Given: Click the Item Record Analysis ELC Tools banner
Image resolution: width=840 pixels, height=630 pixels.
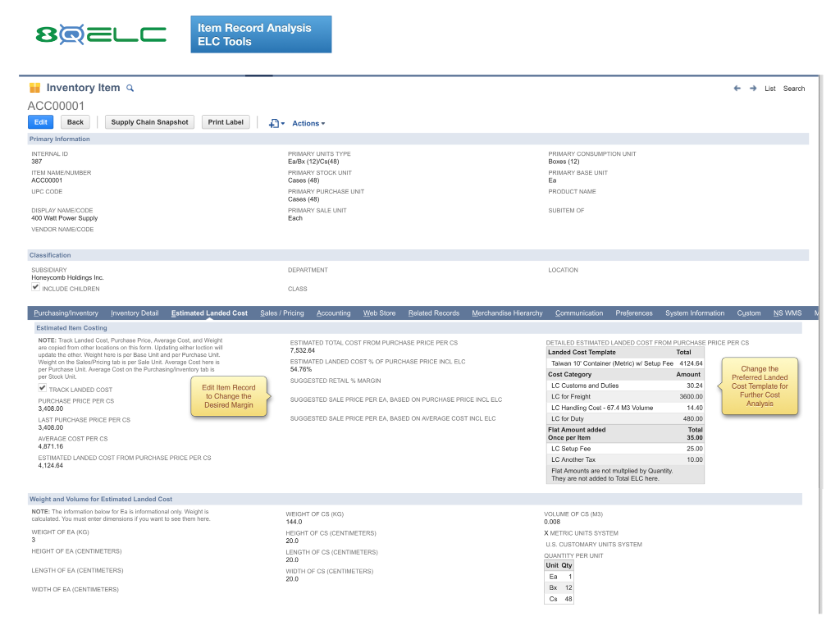Looking at the screenshot, I should click(261, 34).
